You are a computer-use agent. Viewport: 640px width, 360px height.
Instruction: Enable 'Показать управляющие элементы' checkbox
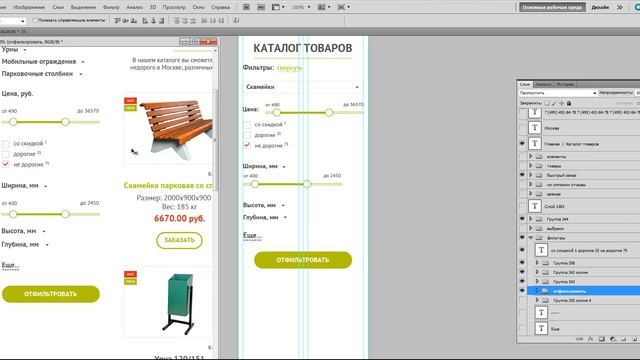(x=35, y=20)
